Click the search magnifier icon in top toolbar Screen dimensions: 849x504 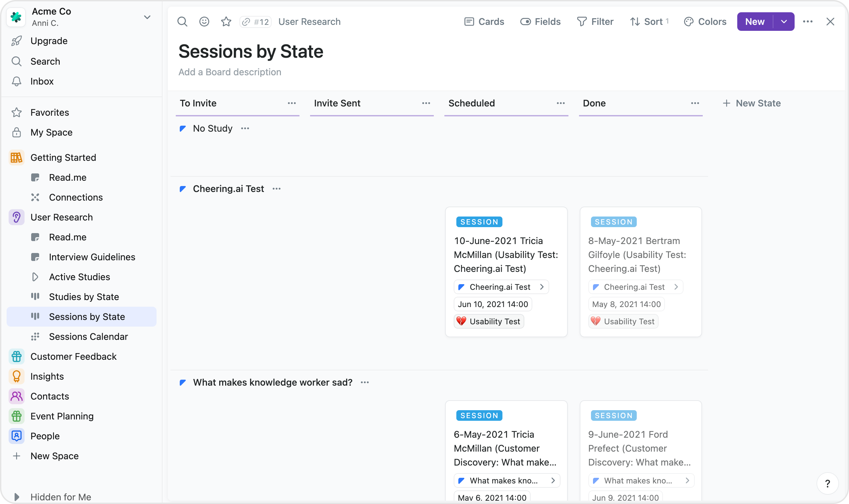click(x=182, y=22)
